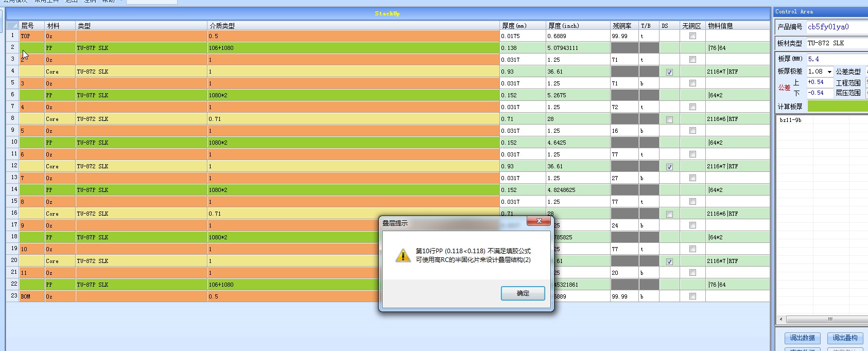Click the green 计算板厚 result box
Image resolution: width=868 pixels, height=351 pixels.
[x=838, y=107]
